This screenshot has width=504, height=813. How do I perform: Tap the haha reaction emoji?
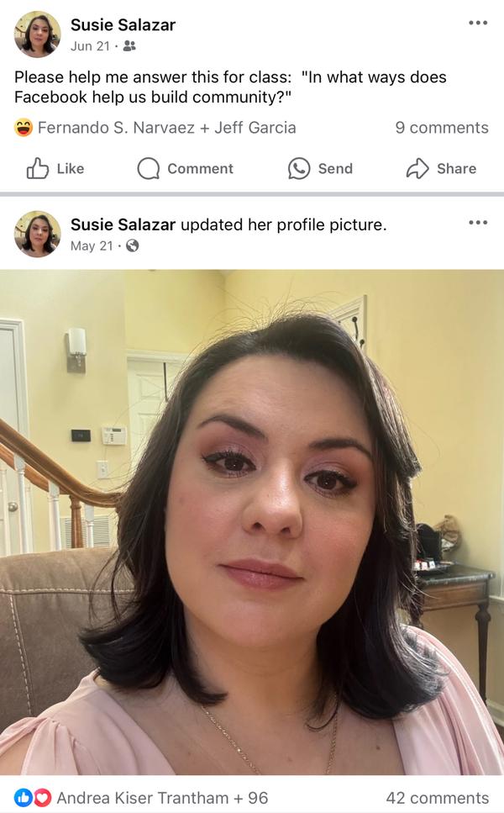pos(24,128)
